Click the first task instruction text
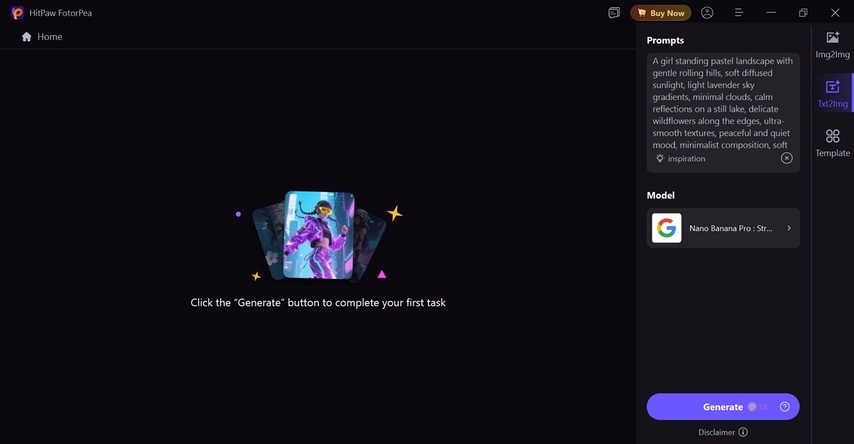Image resolution: width=854 pixels, height=444 pixels. [x=318, y=302]
